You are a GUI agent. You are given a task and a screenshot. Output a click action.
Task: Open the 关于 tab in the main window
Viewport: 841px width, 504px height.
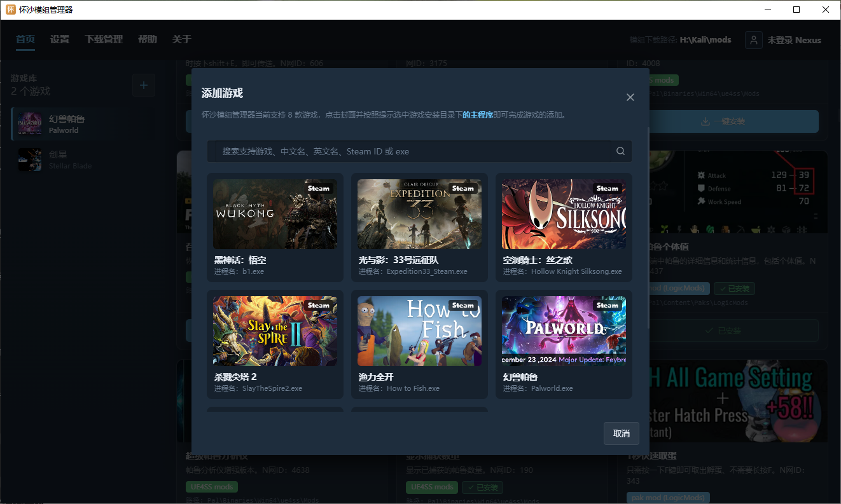tap(182, 39)
